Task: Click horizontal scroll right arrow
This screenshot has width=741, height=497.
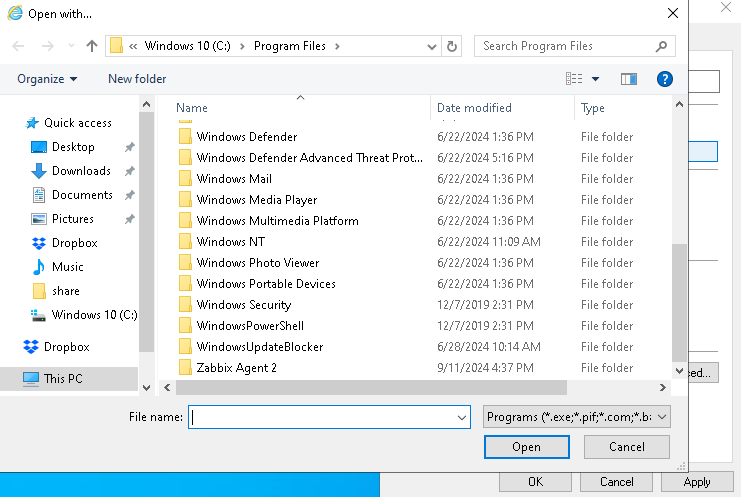Action: click(663, 387)
